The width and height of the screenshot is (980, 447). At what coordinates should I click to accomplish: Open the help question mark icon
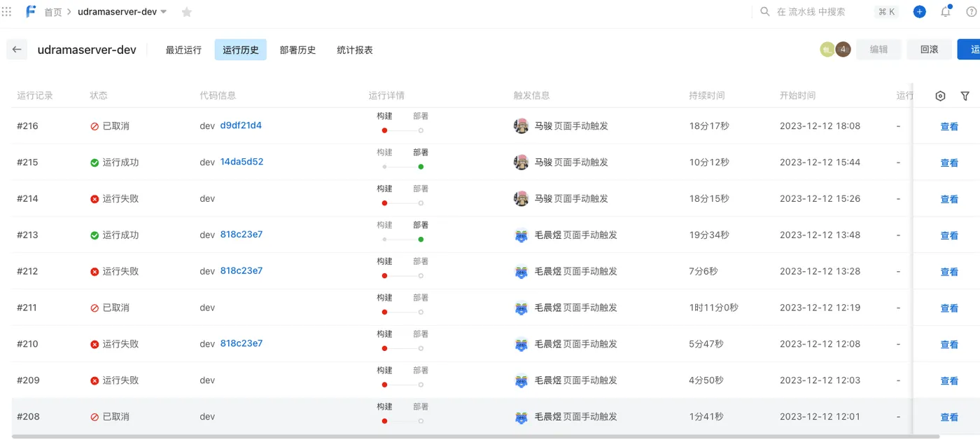pyautogui.click(x=972, y=12)
